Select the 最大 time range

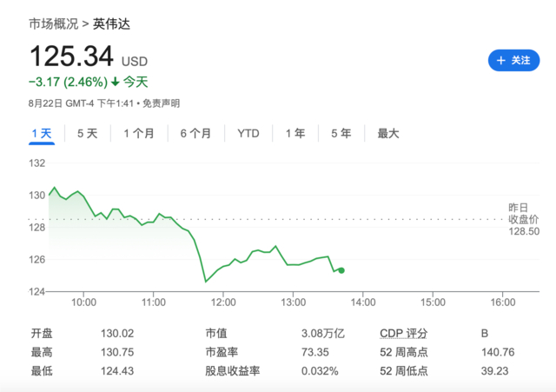[387, 134]
